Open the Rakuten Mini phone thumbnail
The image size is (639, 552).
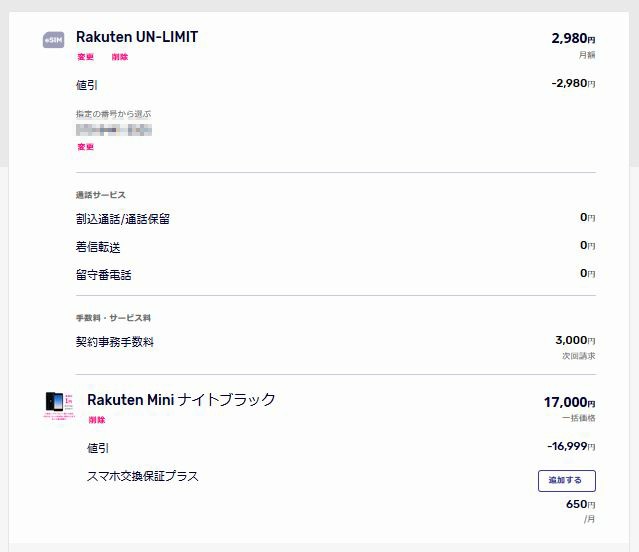(59, 406)
